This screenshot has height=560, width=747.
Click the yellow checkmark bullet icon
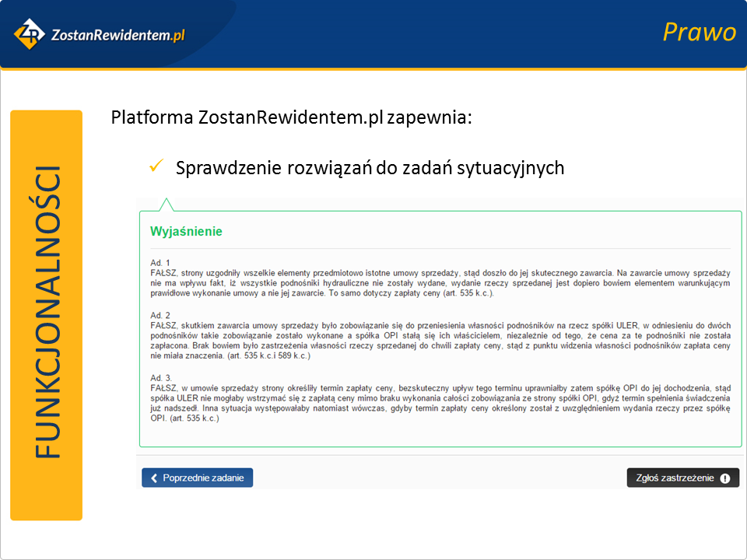156,166
